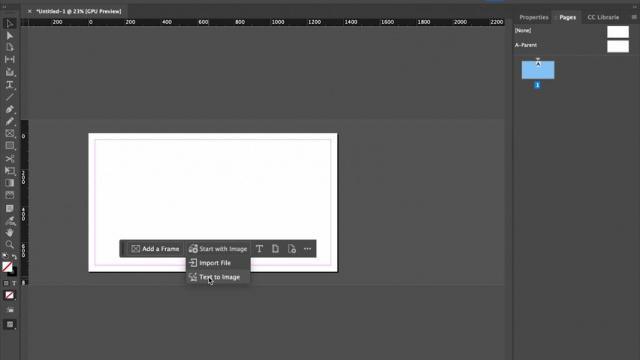Select the Pencil tool
Viewport: 640px width, 360px height.
[x=9, y=122]
